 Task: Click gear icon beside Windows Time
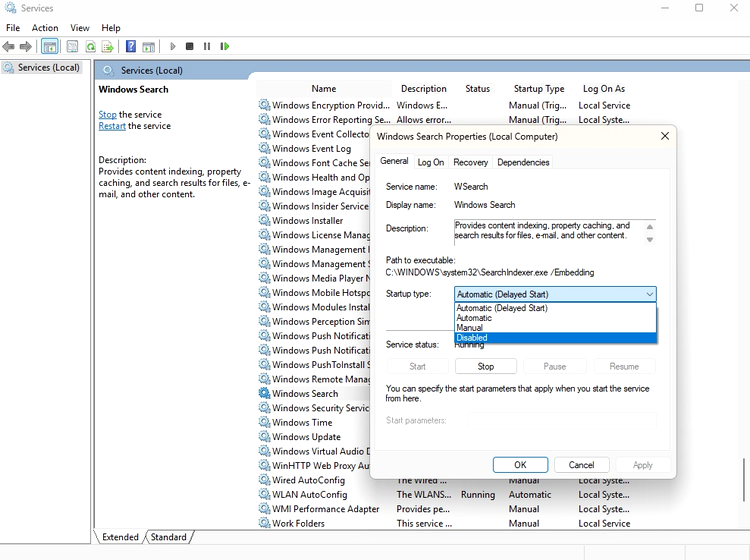[264, 422]
